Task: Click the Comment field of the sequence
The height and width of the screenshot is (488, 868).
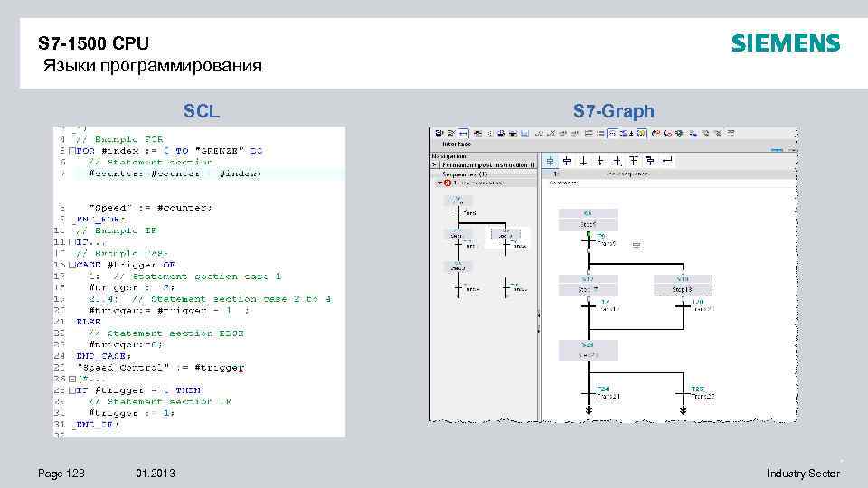Action: 667,183
